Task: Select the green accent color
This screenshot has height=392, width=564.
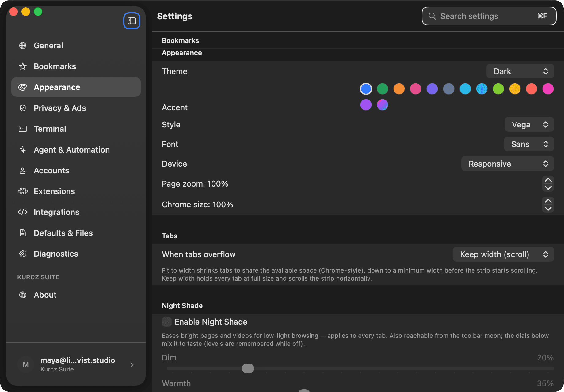Action: pyautogui.click(x=383, y=89)
